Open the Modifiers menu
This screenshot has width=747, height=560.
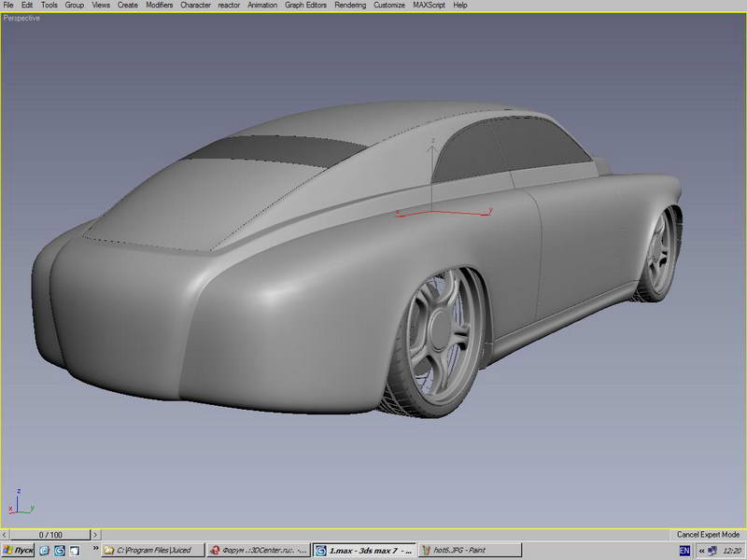pos(159,6)
